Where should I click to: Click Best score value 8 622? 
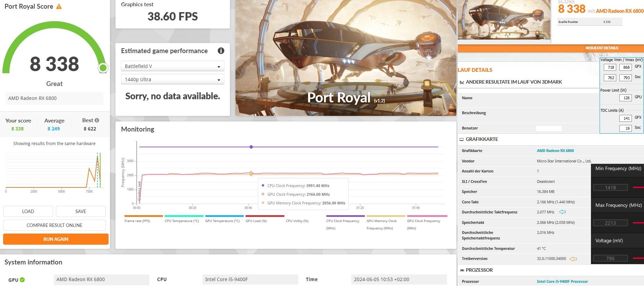(90, 129)
